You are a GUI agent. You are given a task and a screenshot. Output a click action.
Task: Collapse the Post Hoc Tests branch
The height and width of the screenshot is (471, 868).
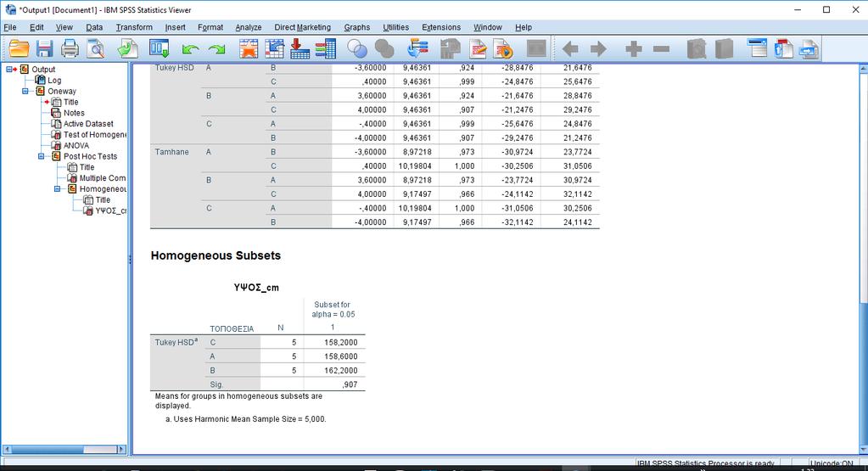[x=42, y=157]
